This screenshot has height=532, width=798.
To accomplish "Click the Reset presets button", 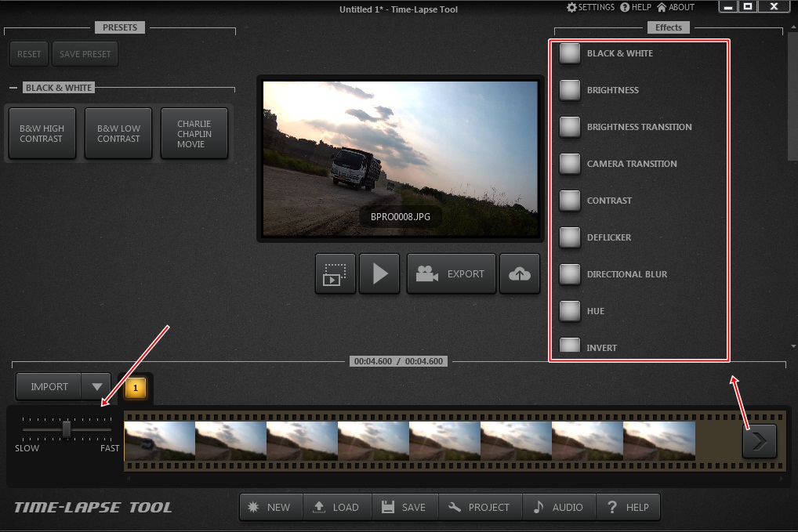I will click(29, 54).
